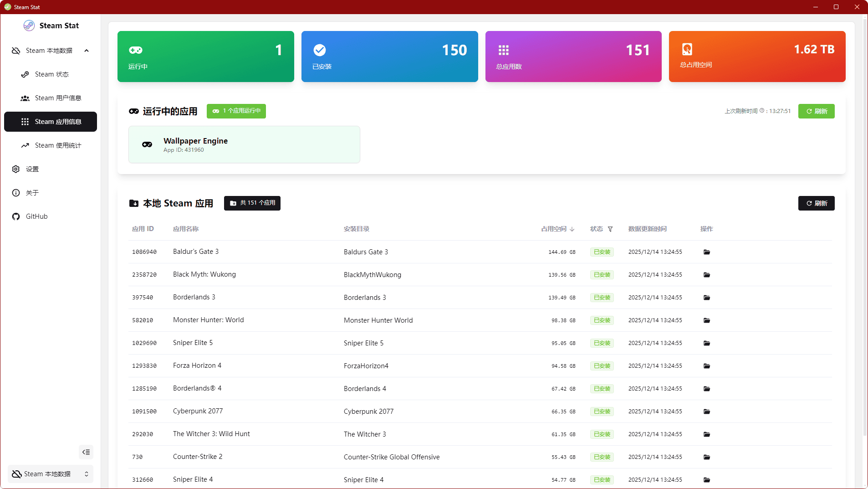
Task: Open the GitHub link in sidebar
Action: point(36,216)
